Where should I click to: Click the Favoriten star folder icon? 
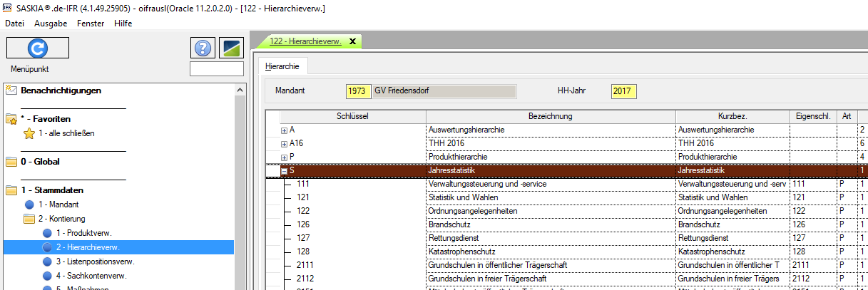(11, 119)
